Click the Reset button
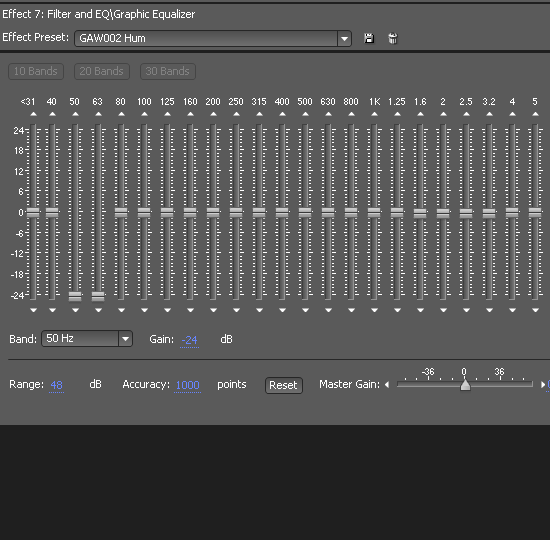550x540 pixels. point(283,385)
